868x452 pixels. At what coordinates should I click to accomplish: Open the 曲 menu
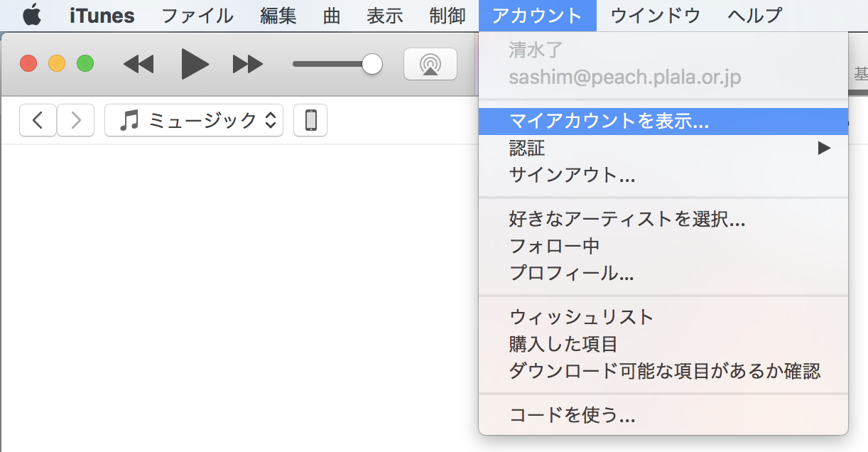point(332,16)
